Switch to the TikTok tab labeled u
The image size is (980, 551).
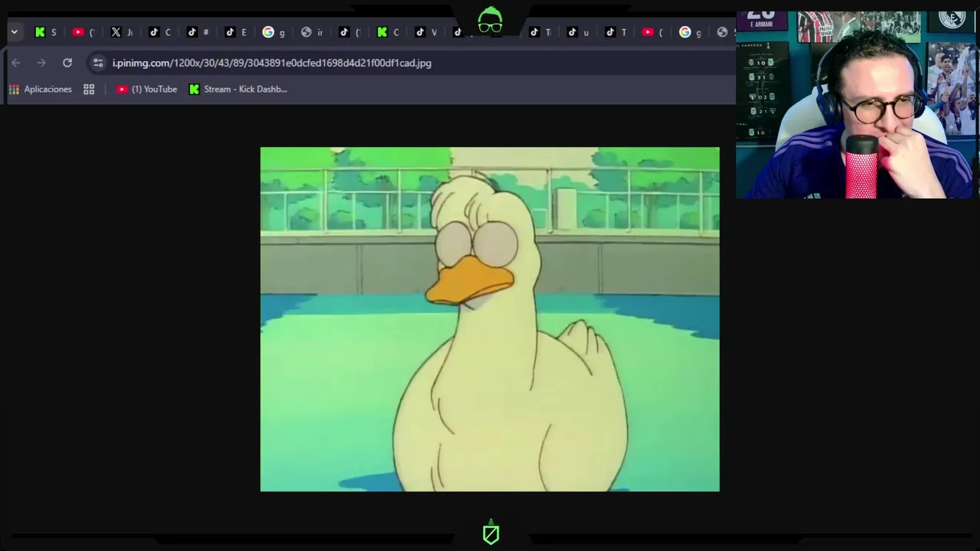tap(578, 32)
